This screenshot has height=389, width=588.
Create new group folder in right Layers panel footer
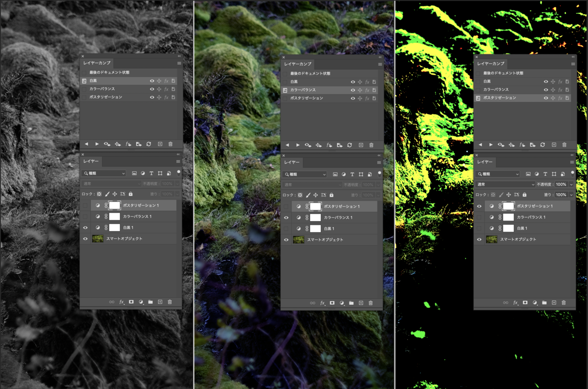tap(544, 302)
